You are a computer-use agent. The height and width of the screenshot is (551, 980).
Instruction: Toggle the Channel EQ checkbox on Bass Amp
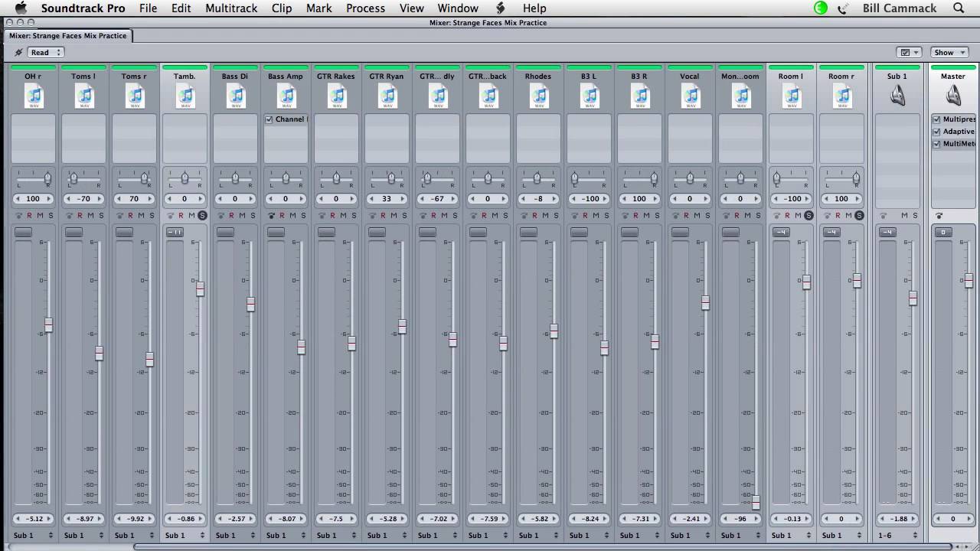click(x=269, y=119)
